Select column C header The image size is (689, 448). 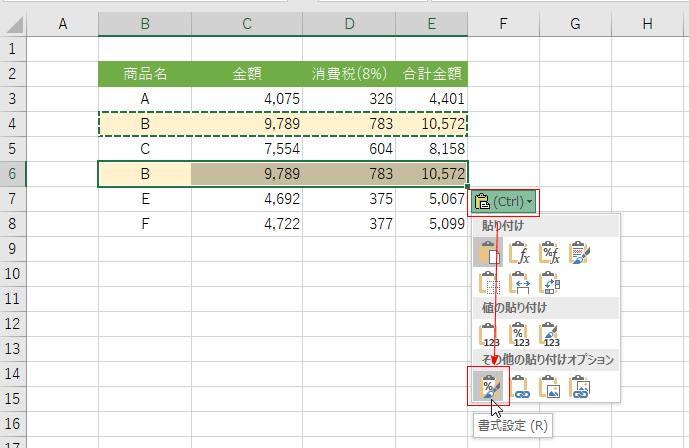246,23
